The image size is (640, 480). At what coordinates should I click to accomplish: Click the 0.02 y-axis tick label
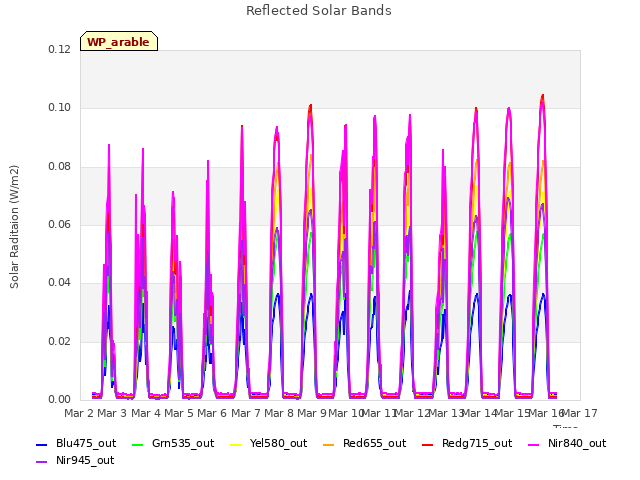pos(60,341)
